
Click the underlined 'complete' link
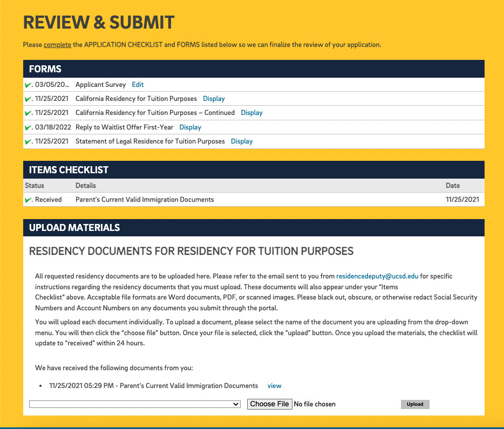click(57, 45)
